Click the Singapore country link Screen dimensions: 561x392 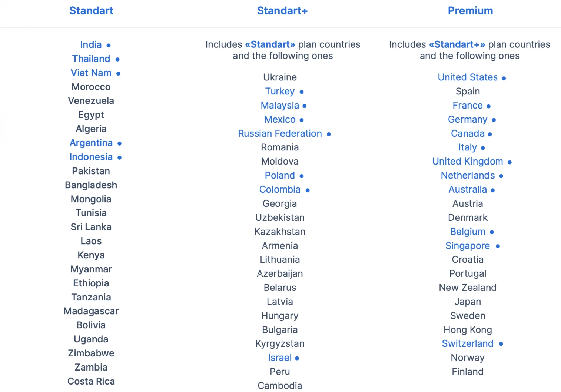pos(468,246)
